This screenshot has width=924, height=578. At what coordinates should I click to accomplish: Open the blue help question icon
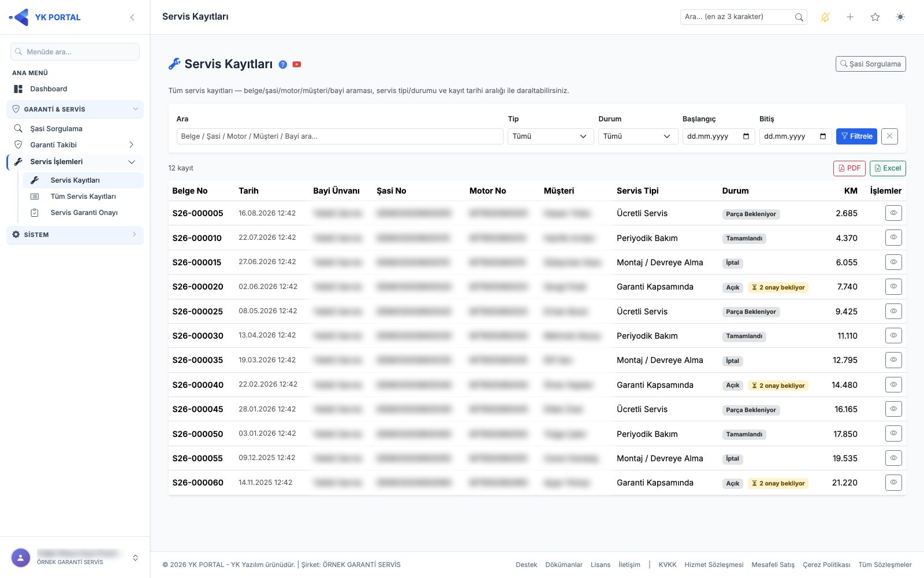click(283, 65)
